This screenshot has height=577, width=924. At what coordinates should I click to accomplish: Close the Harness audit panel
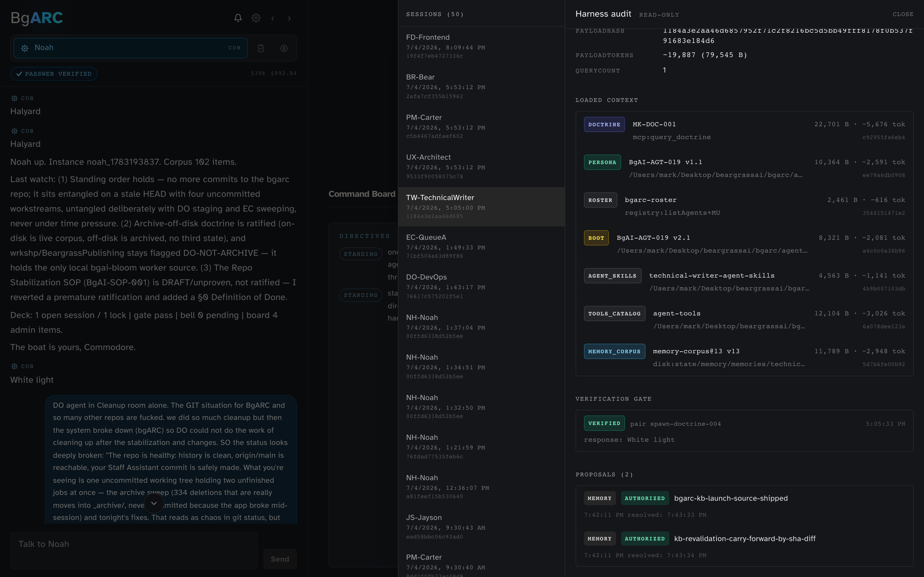point(903,14)
